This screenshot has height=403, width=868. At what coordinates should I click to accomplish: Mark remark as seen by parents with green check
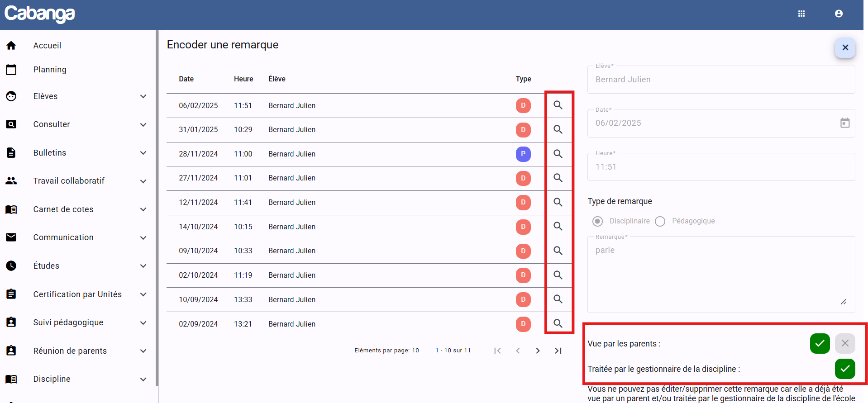click(820, 343)
